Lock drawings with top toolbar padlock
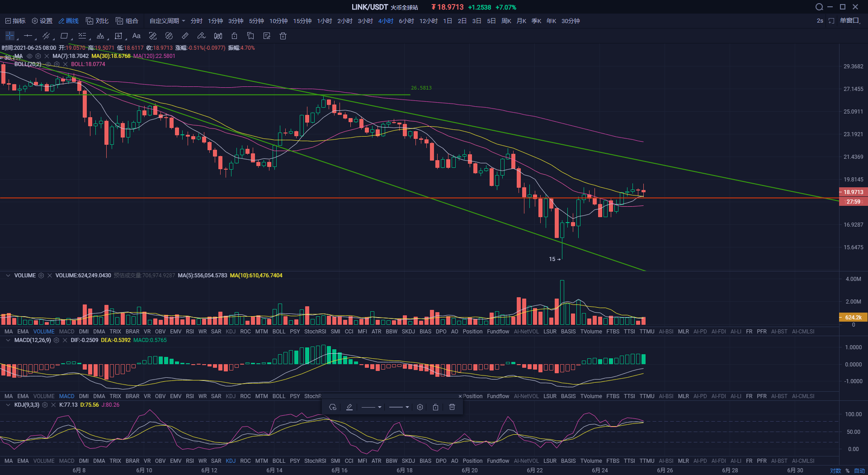Screen dimensions: 868x475 pyautogui.click(x=234, y=36)
